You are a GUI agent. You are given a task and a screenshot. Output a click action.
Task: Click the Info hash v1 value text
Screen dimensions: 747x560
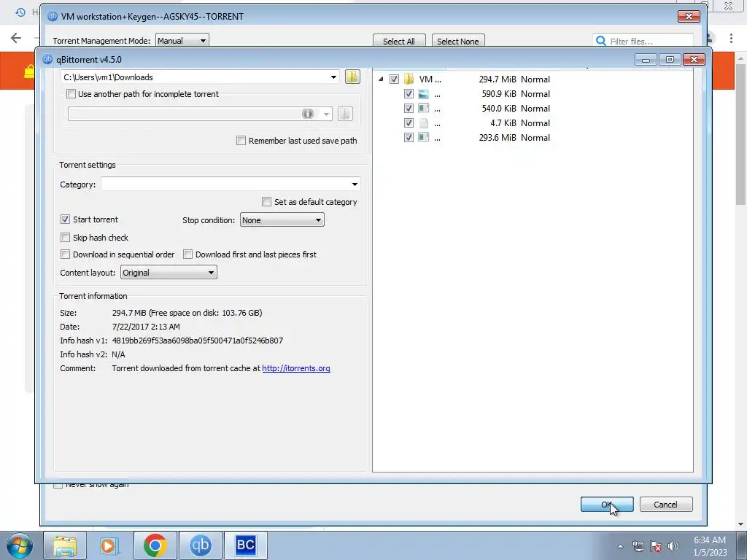[x=197, y=341]
